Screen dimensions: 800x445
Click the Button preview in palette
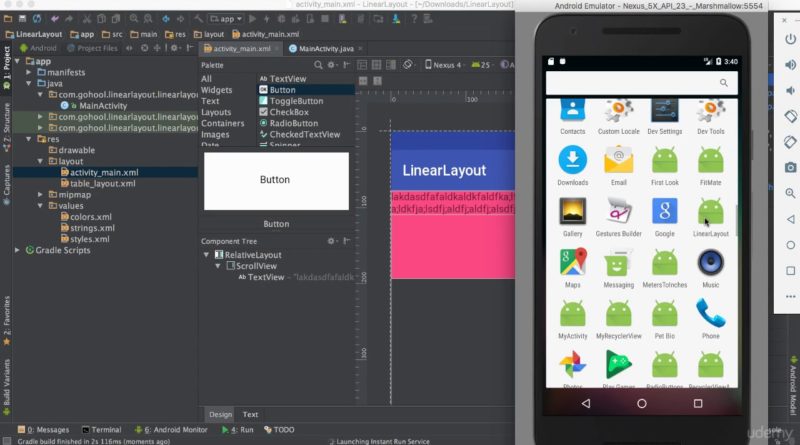click(x=276, y=181)
